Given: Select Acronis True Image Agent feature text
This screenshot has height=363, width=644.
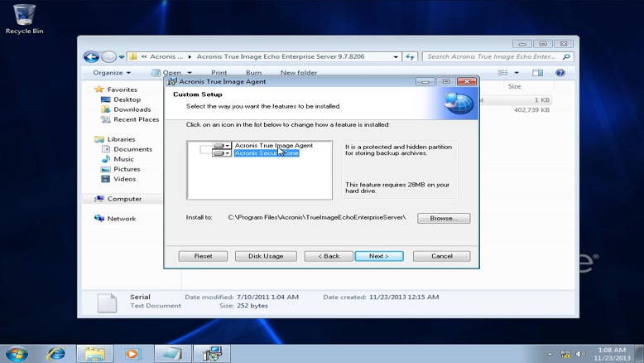Looking at the screenshot, I should pos(273,146).
